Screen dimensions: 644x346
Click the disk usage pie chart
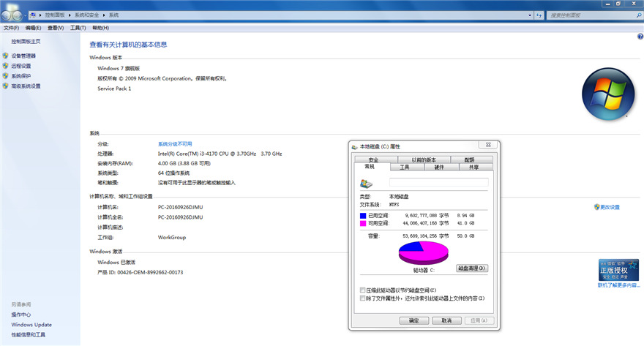pyautogui.click(x=424, y=253)
